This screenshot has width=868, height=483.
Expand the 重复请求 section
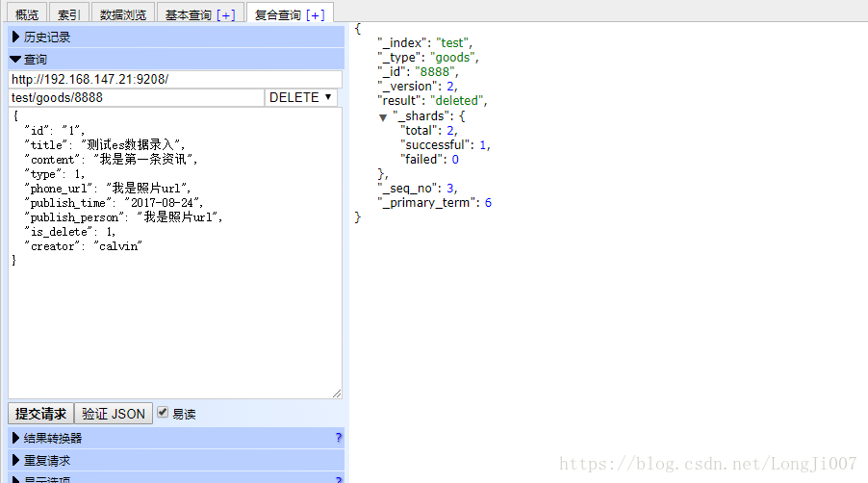pos(176,460)
